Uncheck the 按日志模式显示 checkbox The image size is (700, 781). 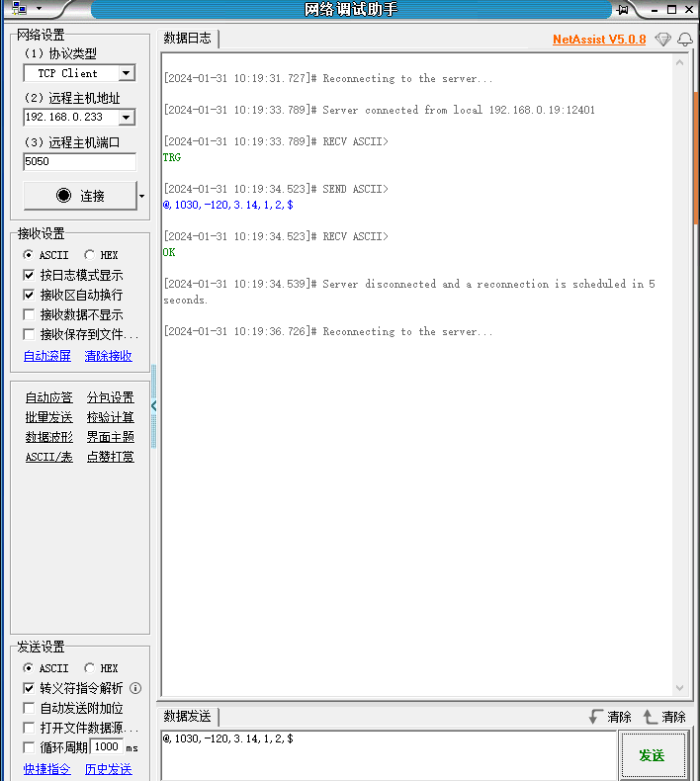(30, 275)
